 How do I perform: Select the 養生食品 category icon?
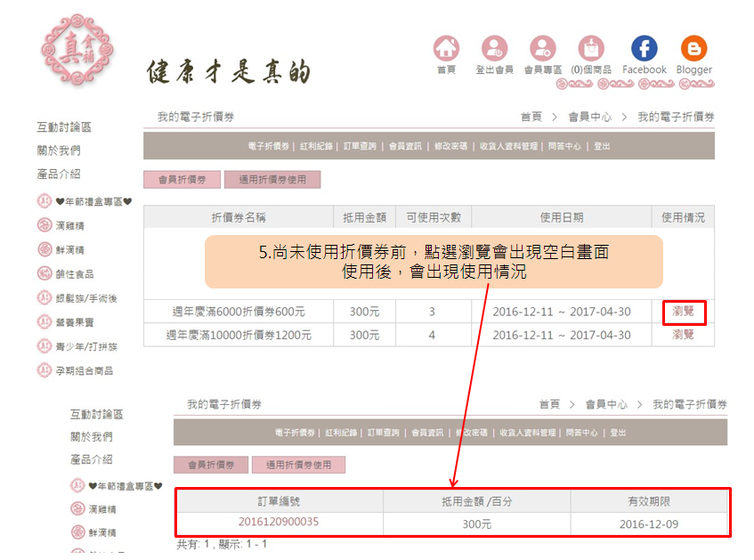pyautogui.click(x=45, y=273)
